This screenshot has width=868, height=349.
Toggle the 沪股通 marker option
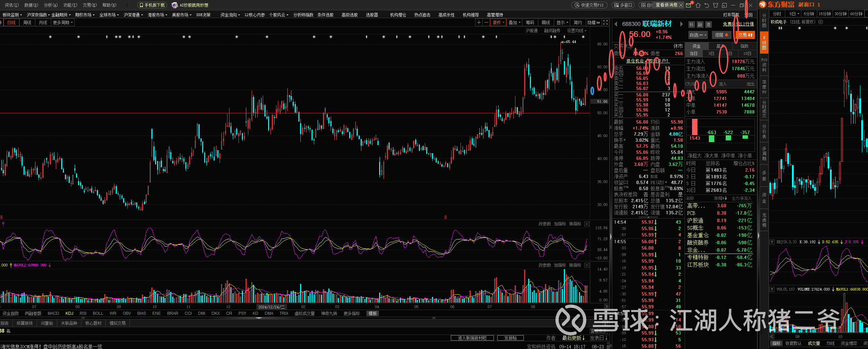[x=532, y=31]
